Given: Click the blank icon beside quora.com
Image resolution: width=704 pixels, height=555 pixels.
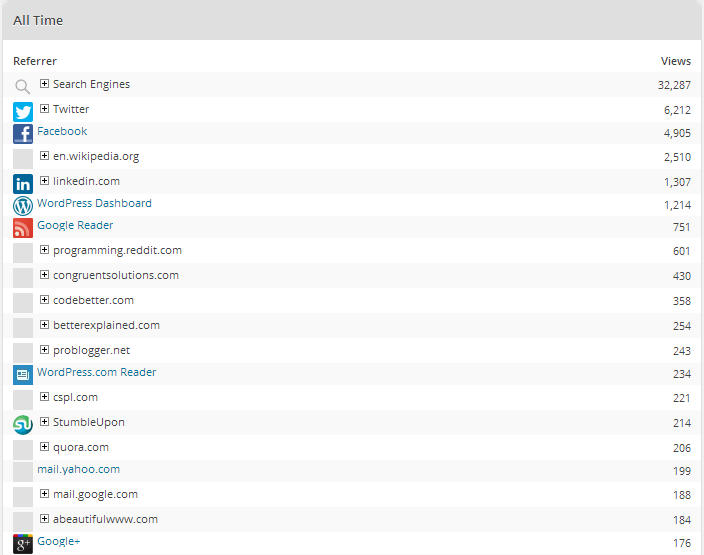Looking at the screenshot, I should tap(23, 450).
